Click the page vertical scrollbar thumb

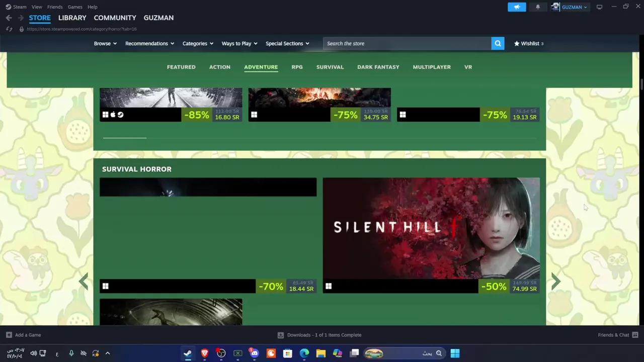click(641, 85)
